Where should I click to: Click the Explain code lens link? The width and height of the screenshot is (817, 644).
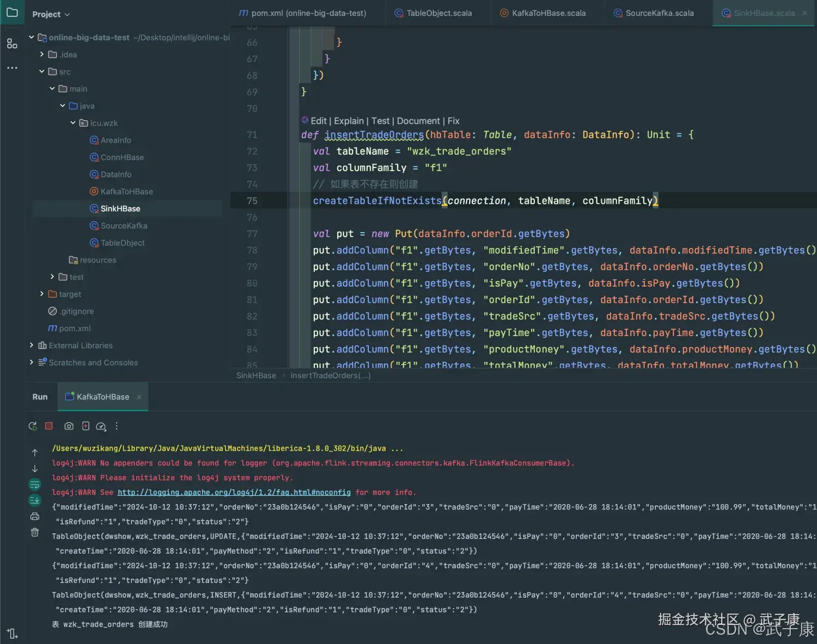click(x=349, y=121)
